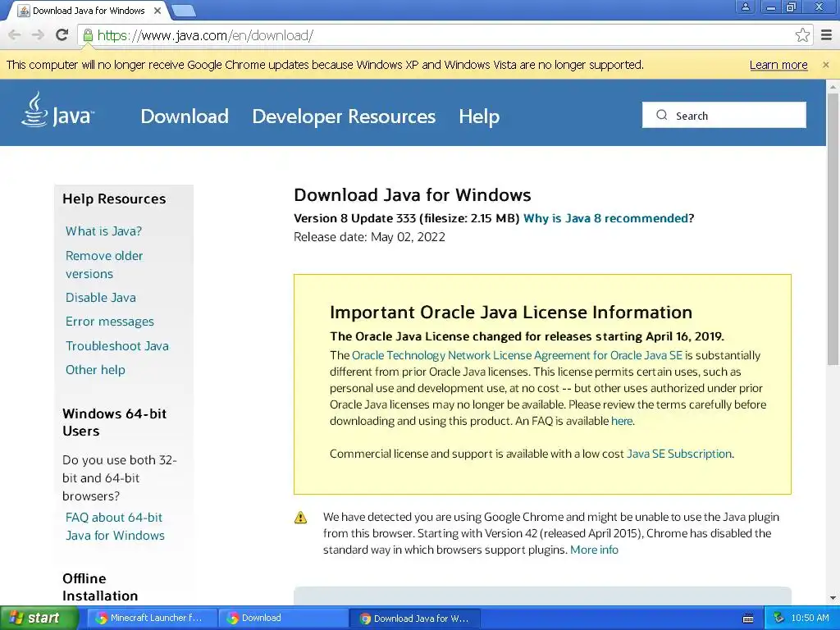The width and height of the screenshot is (840, 630).
Task: Bookmark this page with the star icon
Action: [802, 35]
